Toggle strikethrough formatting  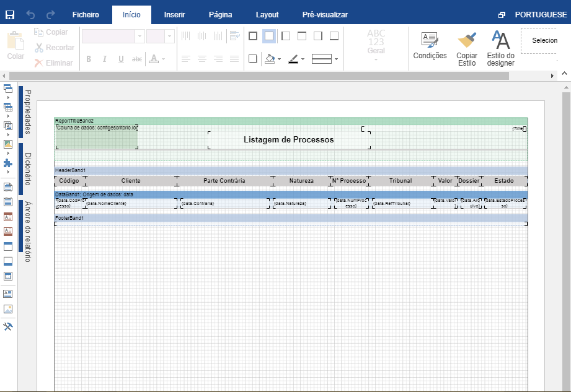pyautogui.click(x=137, y=59)
